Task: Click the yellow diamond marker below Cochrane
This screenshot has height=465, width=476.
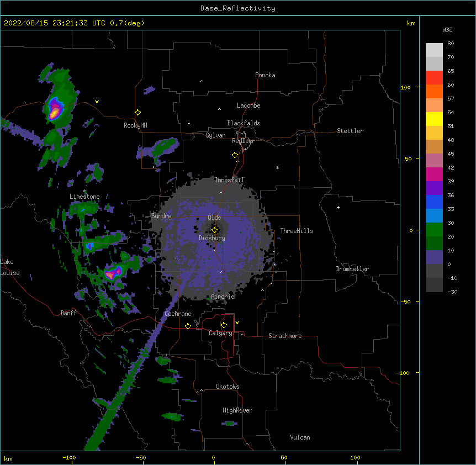Action: [188, 326]
